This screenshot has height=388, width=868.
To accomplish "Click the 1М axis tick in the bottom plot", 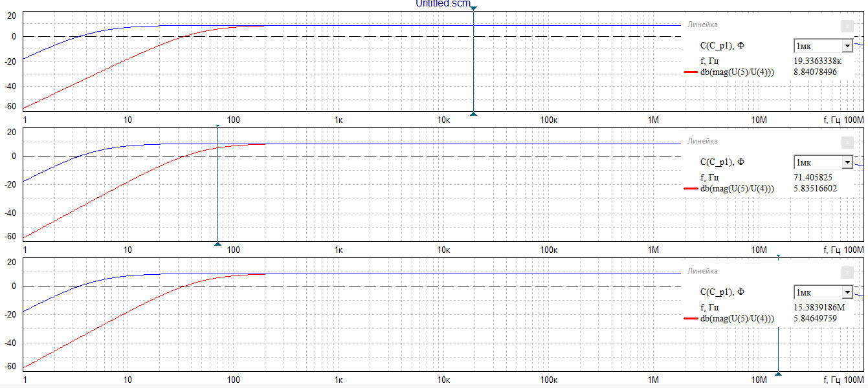I will click(x=653, y=380).
